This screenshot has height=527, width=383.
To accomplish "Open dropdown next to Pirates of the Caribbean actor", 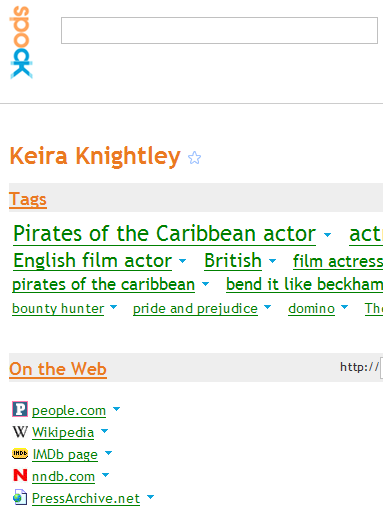I will point(327,235).
